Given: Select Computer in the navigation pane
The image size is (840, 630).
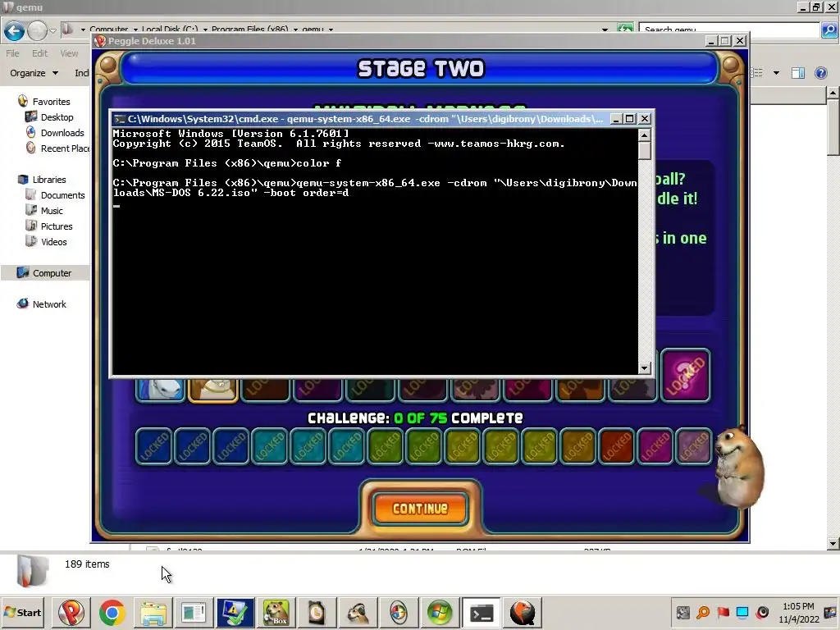Looking at the screenshot, I should 52,272.
